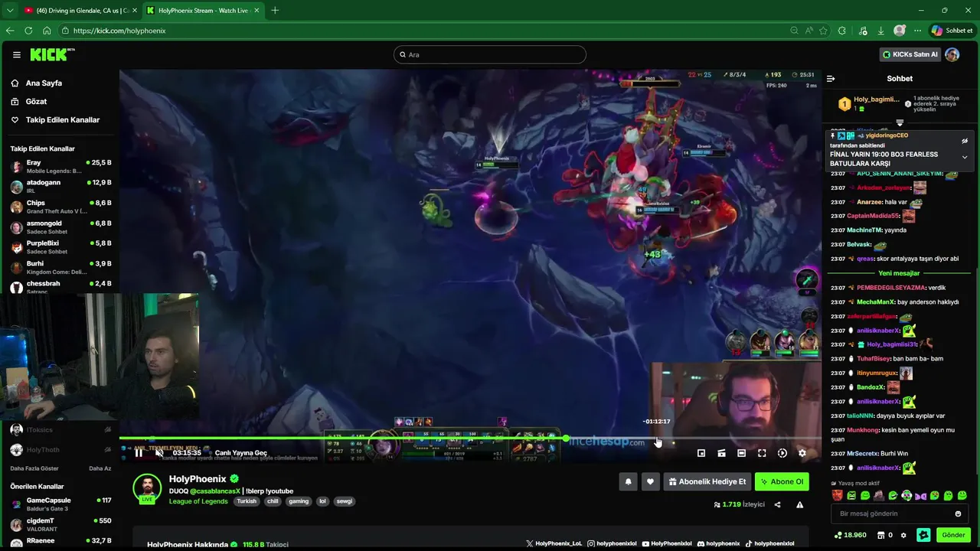Click first red-face emote in quick emote row

pyautogui.click(x=838, y=495)
